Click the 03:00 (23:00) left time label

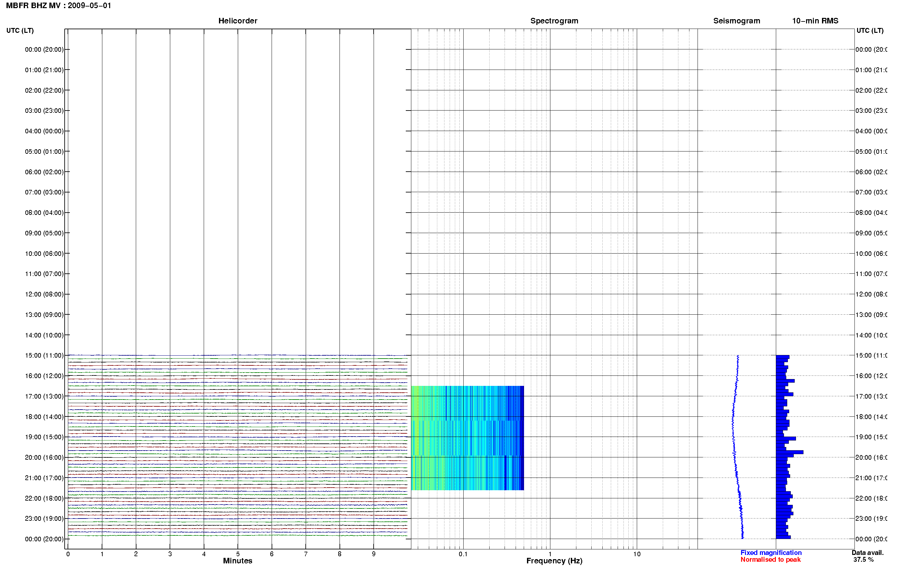pos(44,111)
